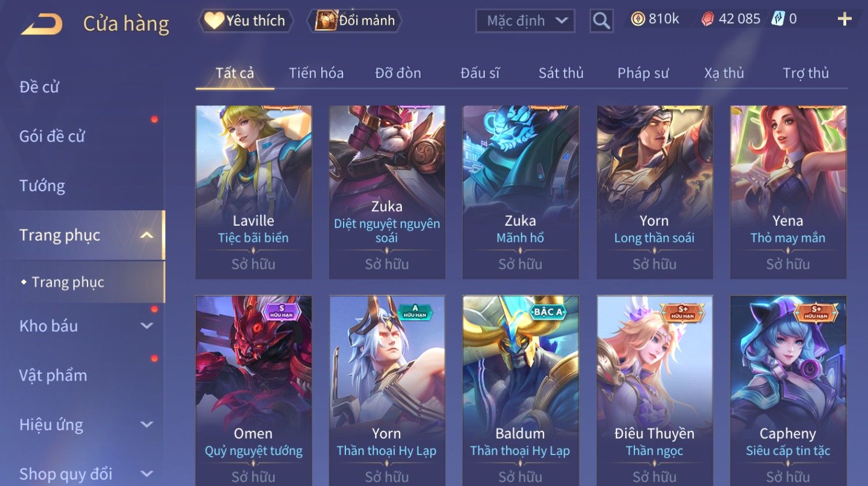The width and height of the screenshot is (868, 486).
Task: Tap the plus icon to add currency
Action: 844,19
